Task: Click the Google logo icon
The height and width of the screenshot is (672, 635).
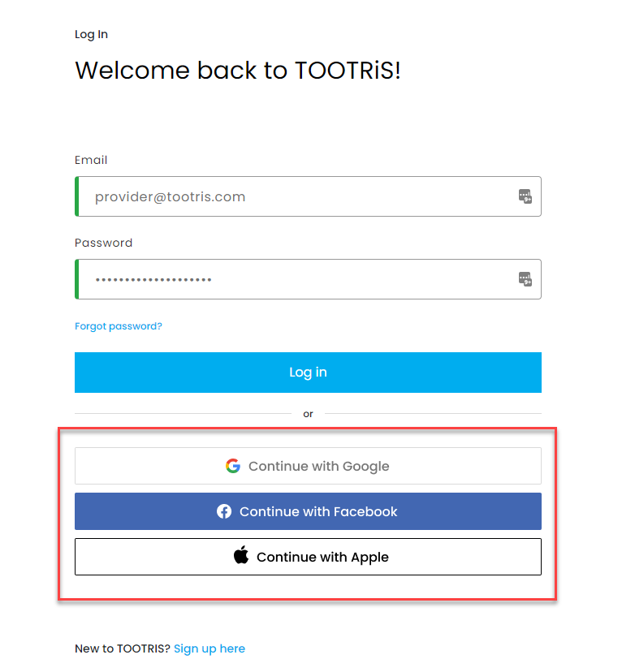Action: click(x=233, y=466)
